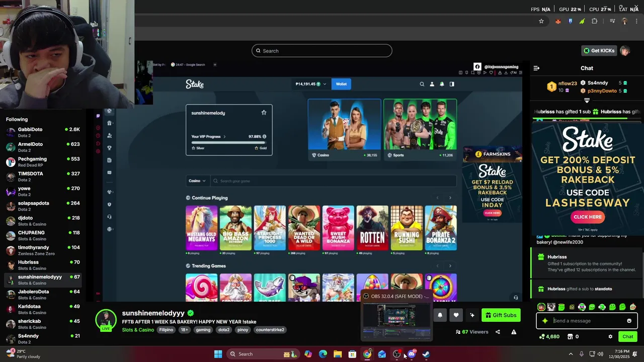Select sherickab in Following list
Viewport: 644px width, 362px height.
click(43, 324)
